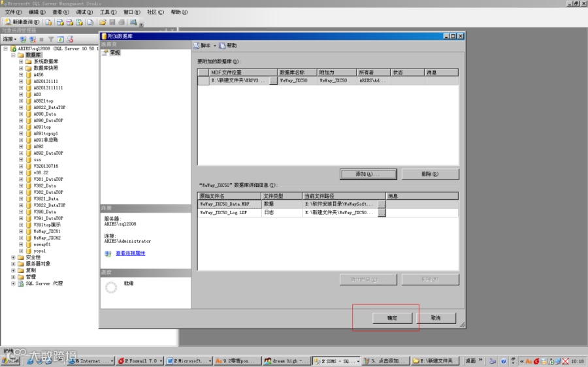Screen dimensions: 588x367
Task: Open the Foxmail 7.0 taskbar item
Action: (140, 360)
